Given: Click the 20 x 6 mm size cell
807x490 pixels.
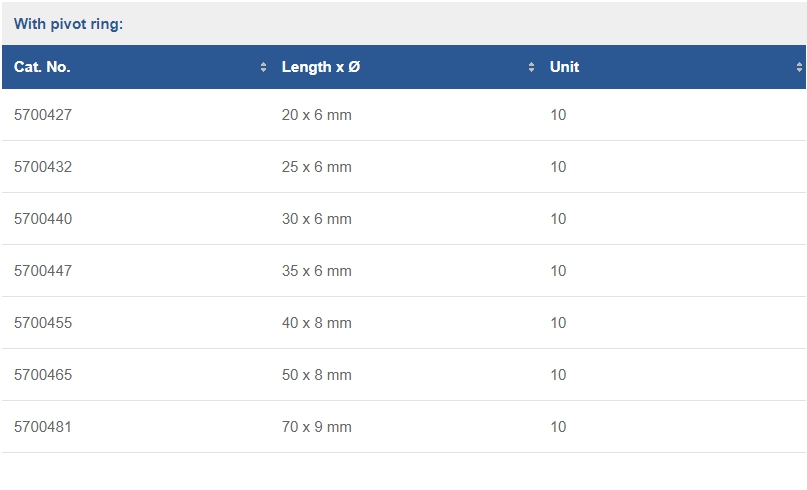Looking at the screenshot, I should point(317,115).
